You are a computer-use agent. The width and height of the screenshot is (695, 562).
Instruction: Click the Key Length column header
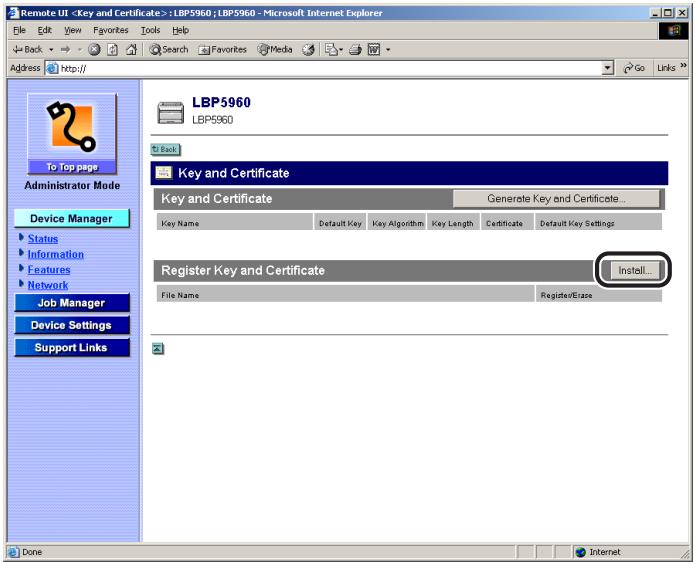[453, 223]
